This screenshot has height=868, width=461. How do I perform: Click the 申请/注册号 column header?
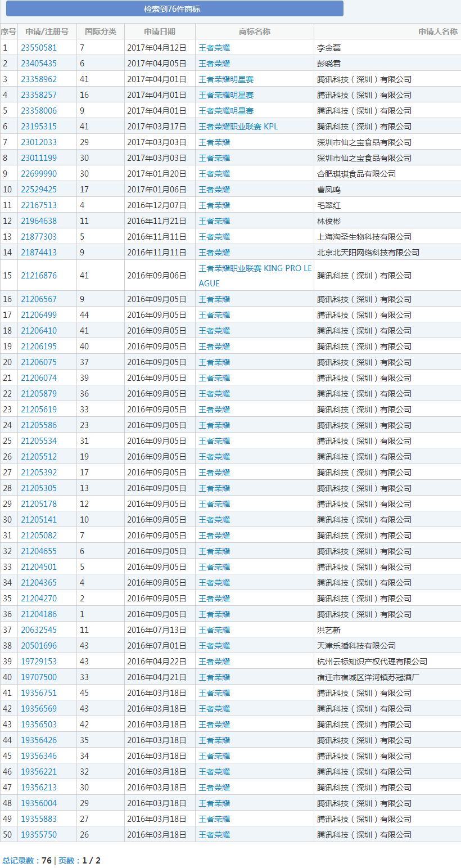[47, 32]
